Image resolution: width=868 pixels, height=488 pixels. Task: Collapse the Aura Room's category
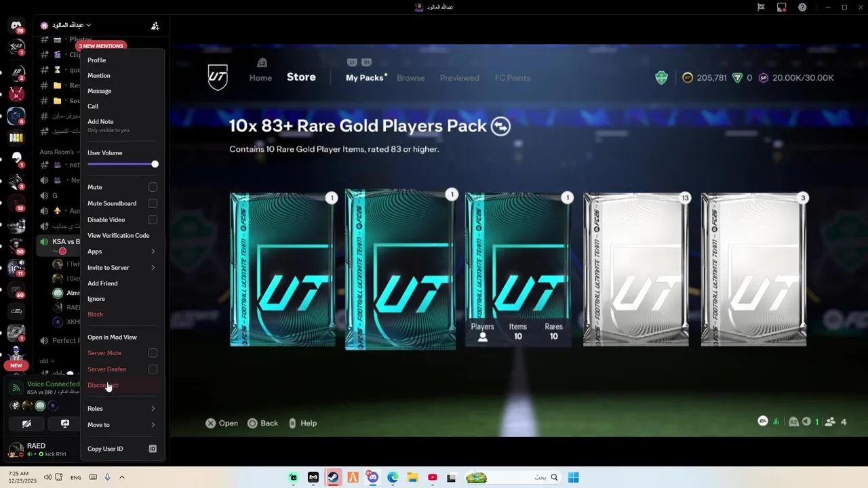59,152
